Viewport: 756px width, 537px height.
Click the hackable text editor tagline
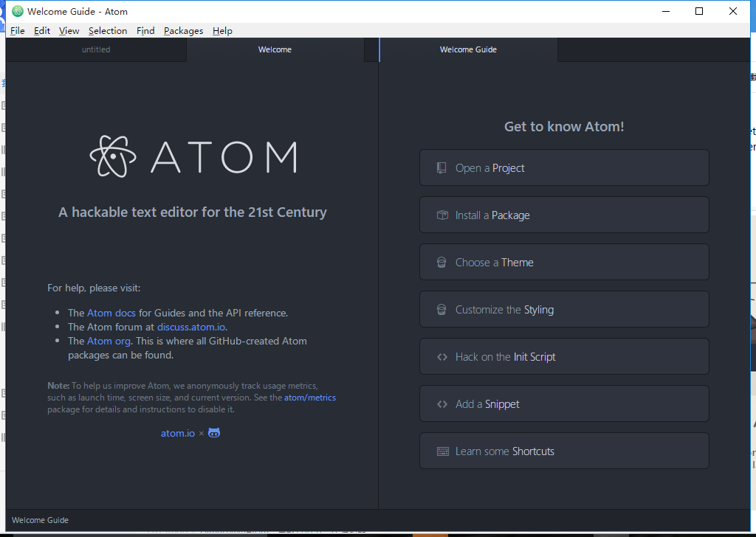(x=193, y=212)
